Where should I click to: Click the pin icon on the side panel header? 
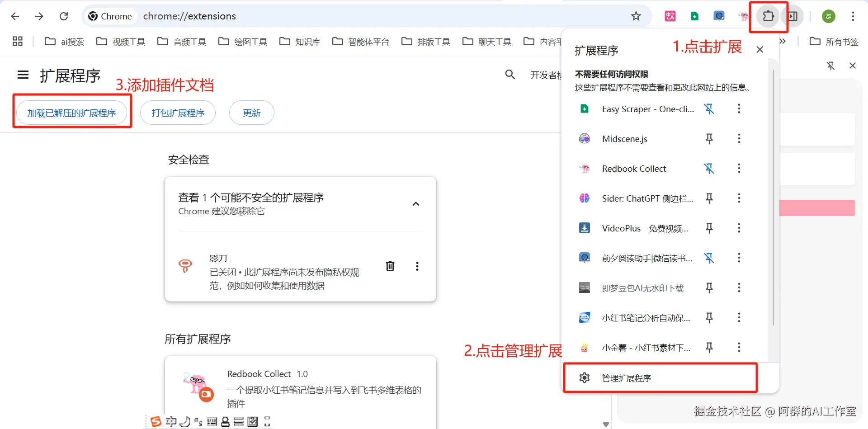tap(831, 66)
